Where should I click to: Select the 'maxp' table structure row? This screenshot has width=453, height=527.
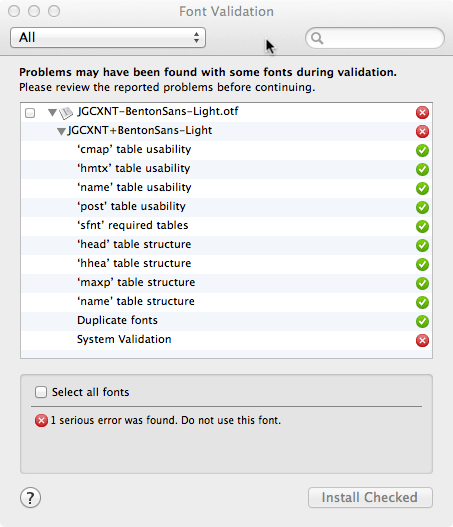coord(226,283)
